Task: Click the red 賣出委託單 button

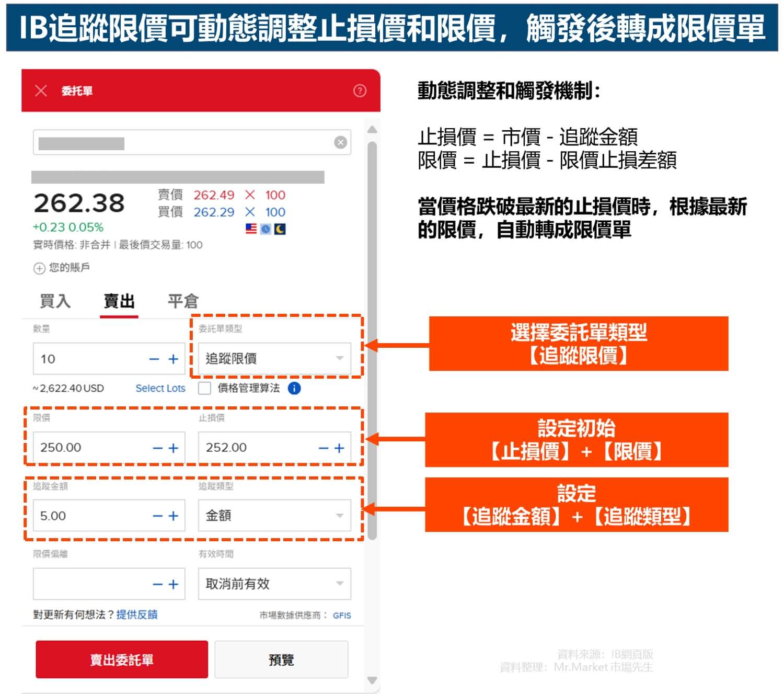Action: (121, 659)
